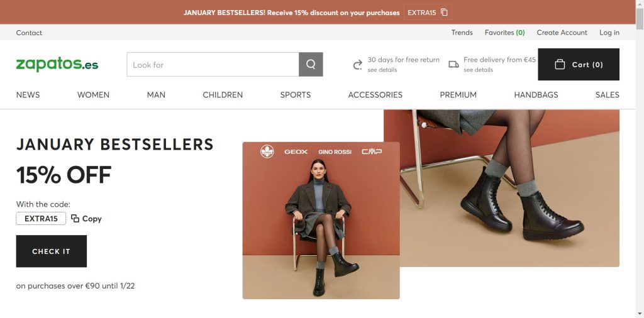Click the GEOX brand logo

(296, 152)
